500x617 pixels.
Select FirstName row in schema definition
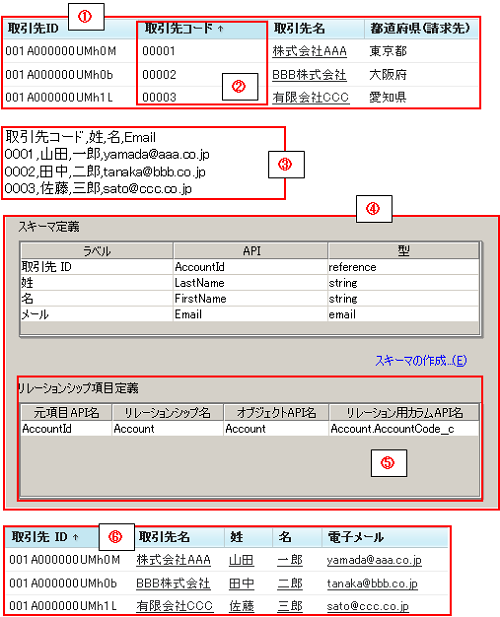pyautogui.click(x=250, y=298)
